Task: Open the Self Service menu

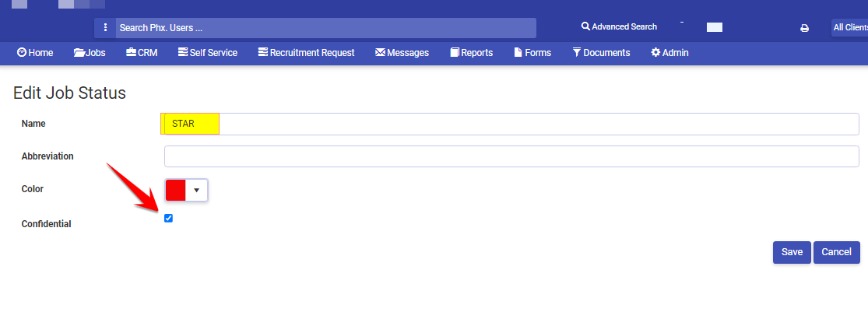Action: point(208,53)
